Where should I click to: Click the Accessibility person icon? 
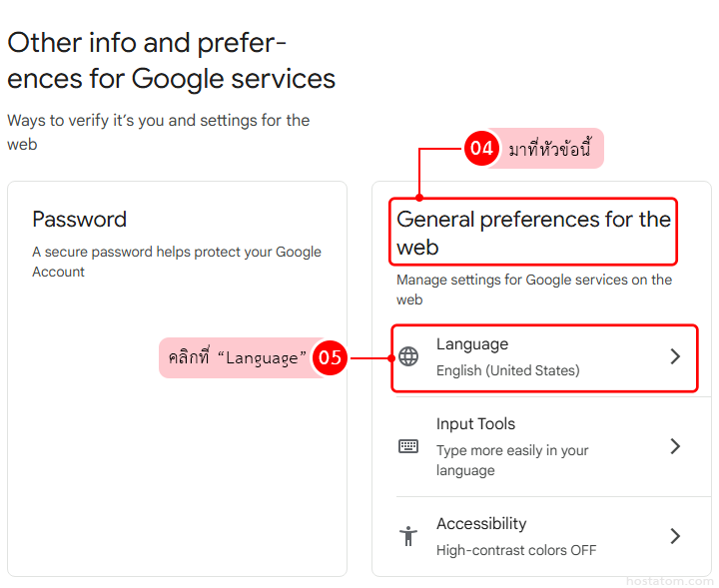(408, 536)
